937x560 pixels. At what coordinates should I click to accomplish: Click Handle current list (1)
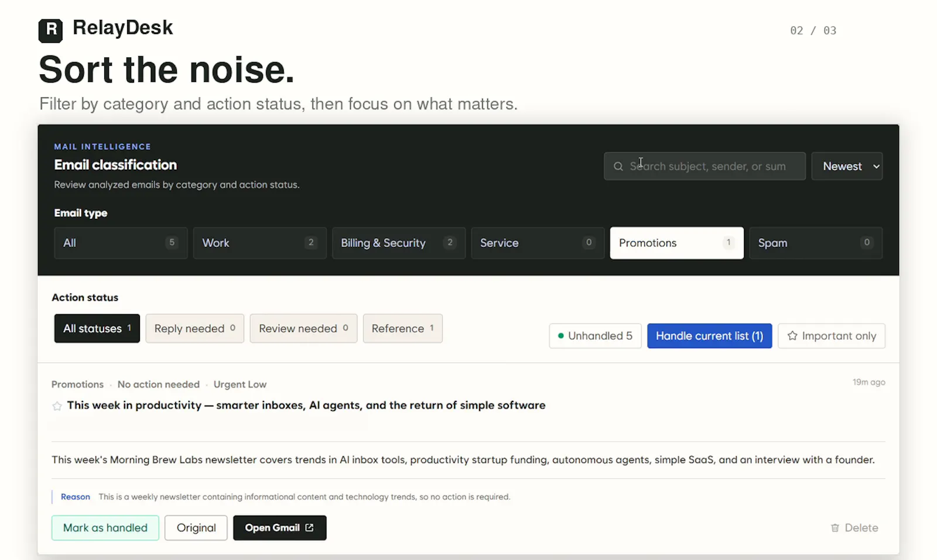(709, 336)
